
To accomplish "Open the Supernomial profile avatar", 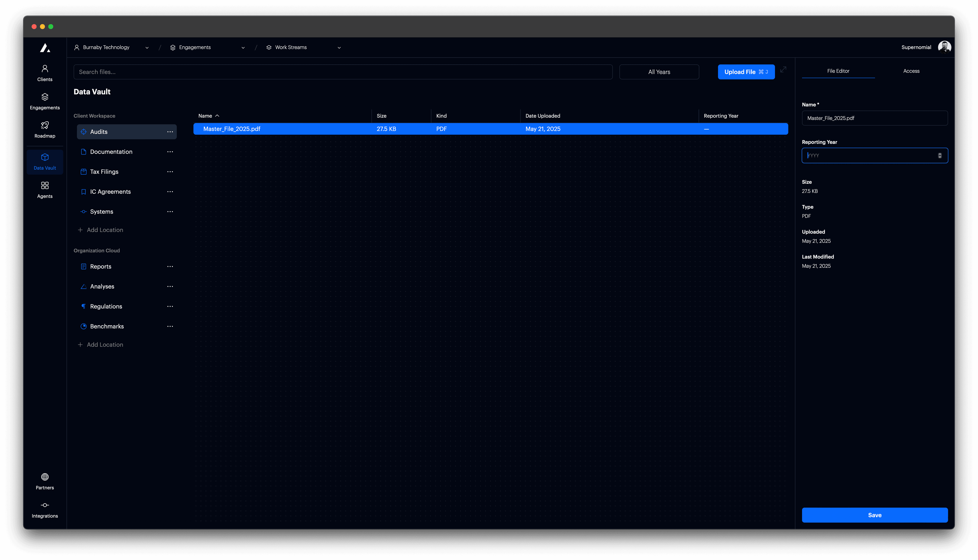I will click(945, 47).
